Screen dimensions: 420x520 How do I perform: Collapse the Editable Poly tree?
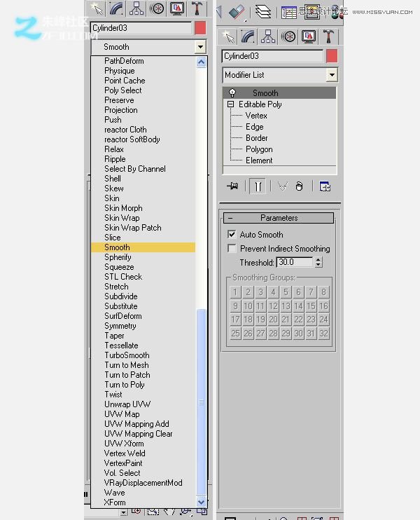click(231, 104)
